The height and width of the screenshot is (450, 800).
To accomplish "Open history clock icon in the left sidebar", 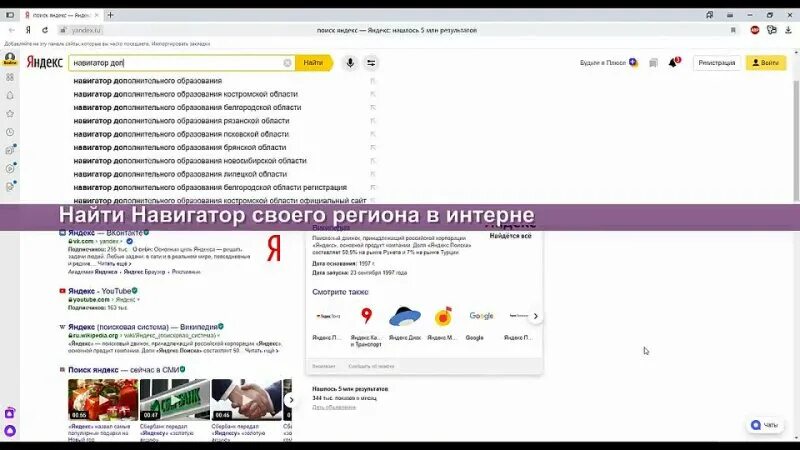I will click(x=10, y=132).
